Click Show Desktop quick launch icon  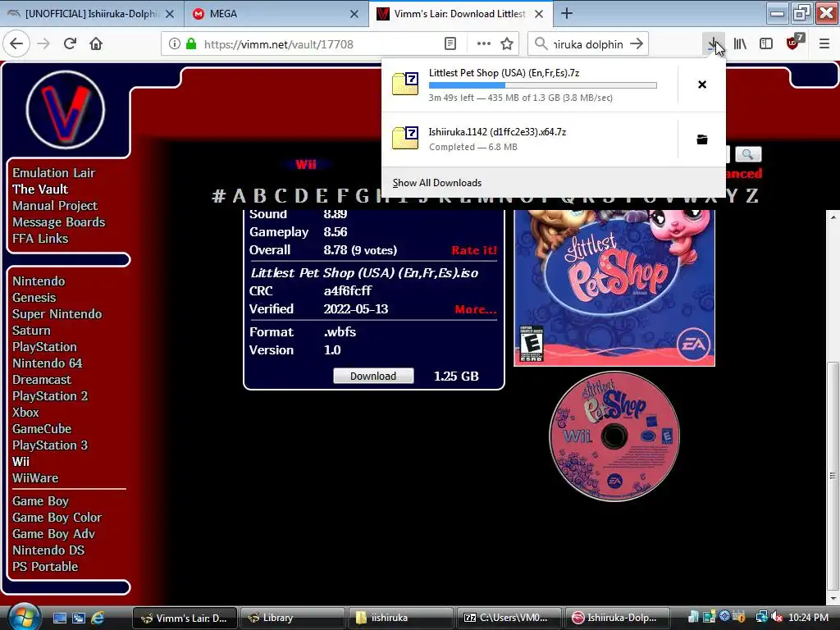[59, 618]
